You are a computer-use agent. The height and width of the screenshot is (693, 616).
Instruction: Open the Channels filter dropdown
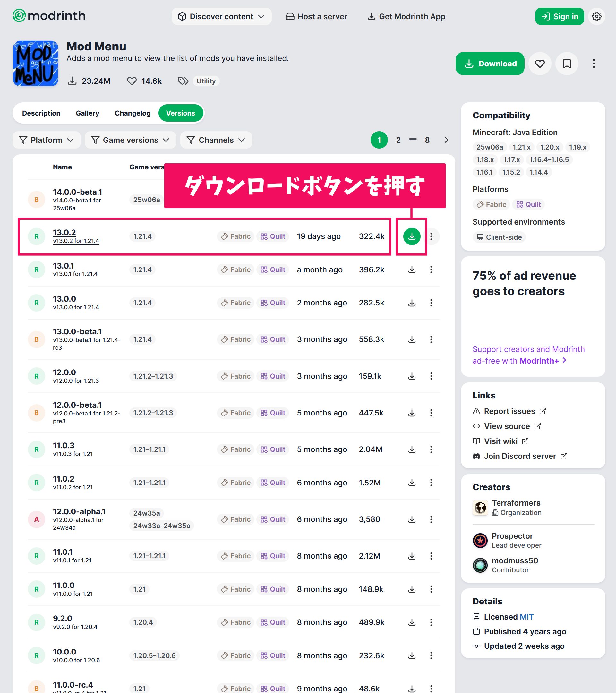point(216,140)
